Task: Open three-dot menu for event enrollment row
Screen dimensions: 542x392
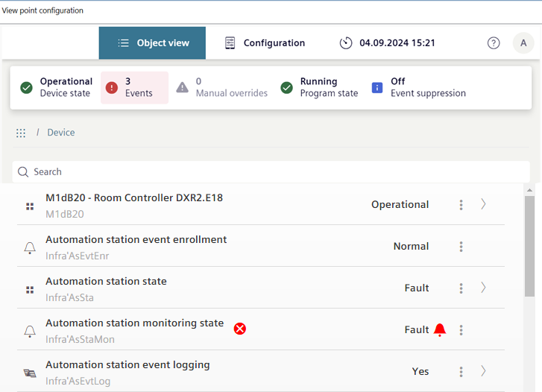Action: (461, 246)
